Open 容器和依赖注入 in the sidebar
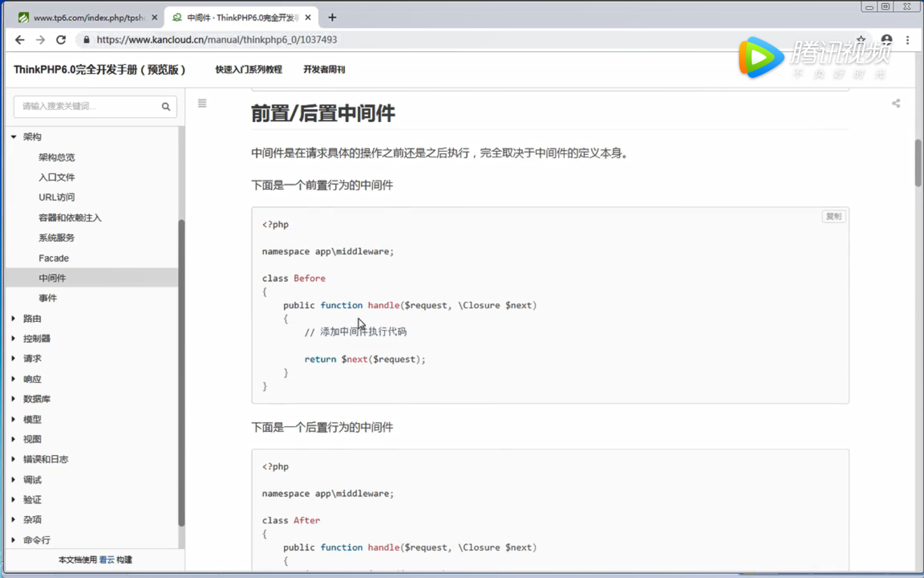The width and height of the screenshot is (924, 578). coord(70,217)
